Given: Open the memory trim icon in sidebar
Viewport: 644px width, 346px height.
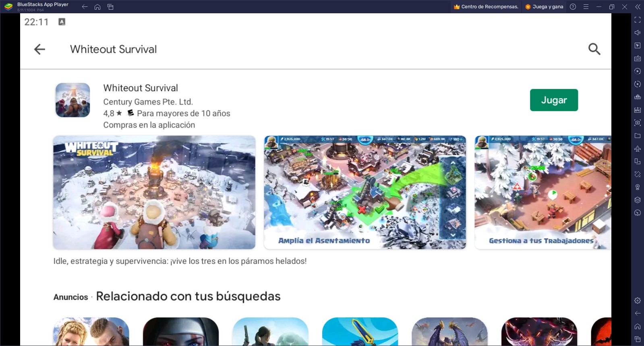Looking at the screenshot, I should point(638,97).
